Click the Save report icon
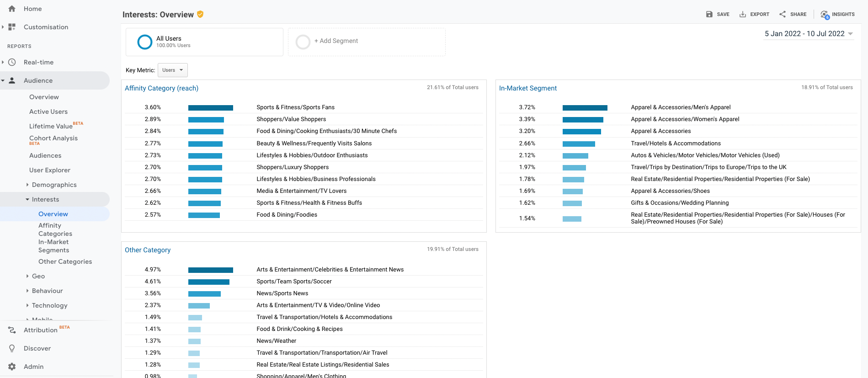868x378 pixels. click(x=709, y=14)
